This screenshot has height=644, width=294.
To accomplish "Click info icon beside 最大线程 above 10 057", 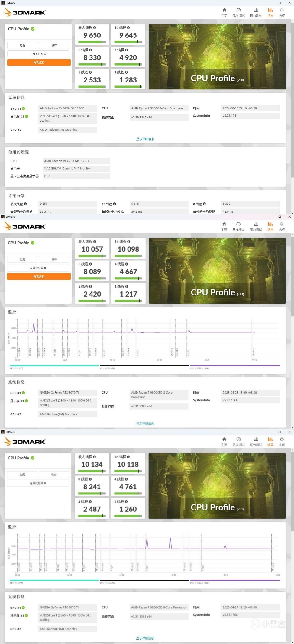I will pos(95,242).
